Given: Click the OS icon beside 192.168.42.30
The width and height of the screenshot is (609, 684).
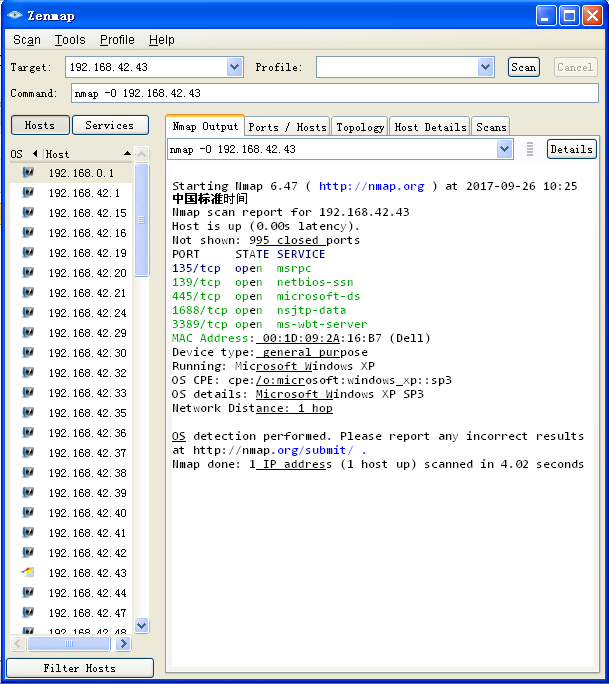Looking at the screenshot, I should pos(28,352).
